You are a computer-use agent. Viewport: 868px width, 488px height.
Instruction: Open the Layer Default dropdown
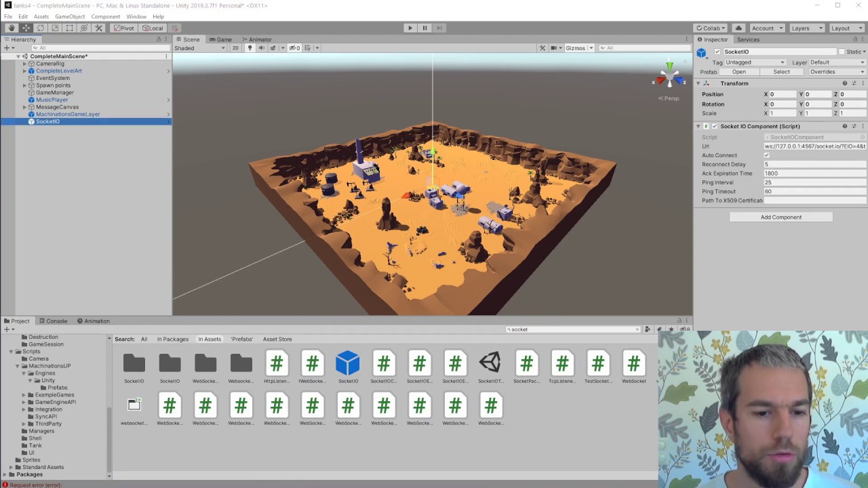coord(837,62)
